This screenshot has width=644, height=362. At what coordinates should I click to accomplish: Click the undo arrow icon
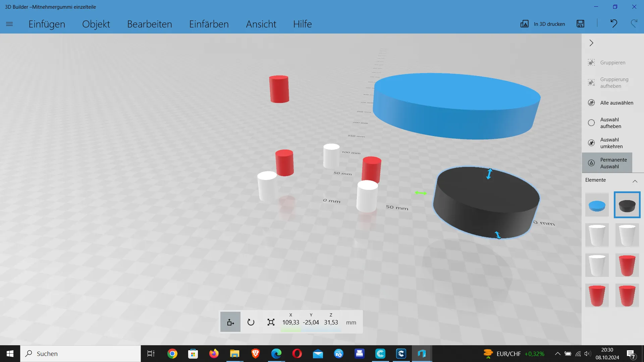click(613, 23)
